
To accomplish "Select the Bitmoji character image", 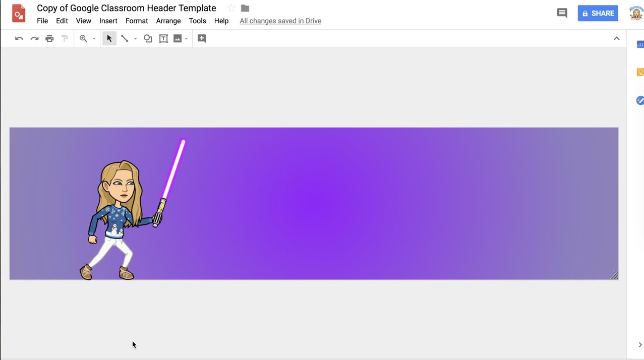I will tap(133, 210).
